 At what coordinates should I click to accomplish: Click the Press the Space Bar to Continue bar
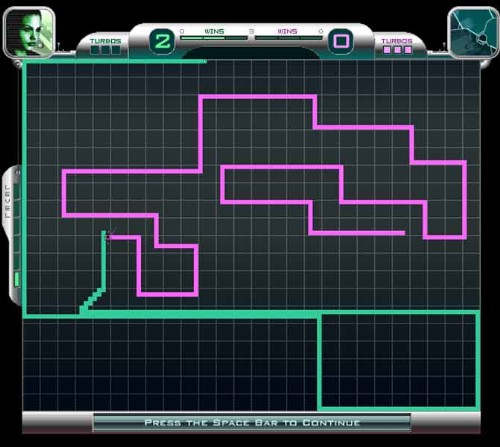pyautogui.click(x=252, y=423)
